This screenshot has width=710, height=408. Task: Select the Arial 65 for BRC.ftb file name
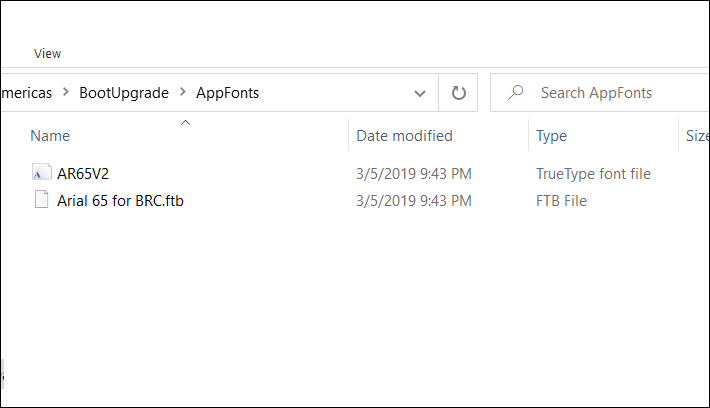tap(120, 200)
